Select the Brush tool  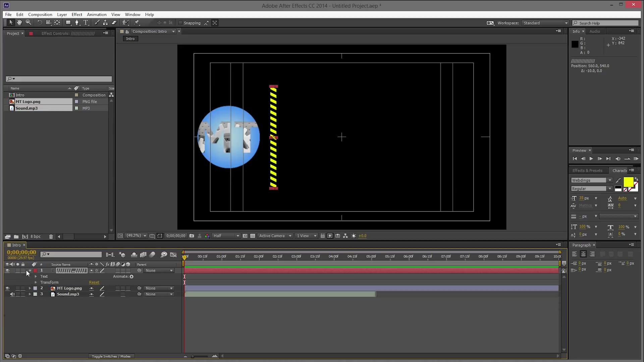pos(97,22)
